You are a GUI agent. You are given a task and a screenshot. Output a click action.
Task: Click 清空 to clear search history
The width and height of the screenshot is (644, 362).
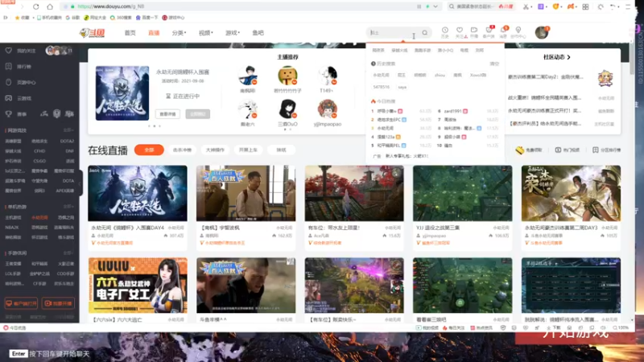[x=494, y=64]
